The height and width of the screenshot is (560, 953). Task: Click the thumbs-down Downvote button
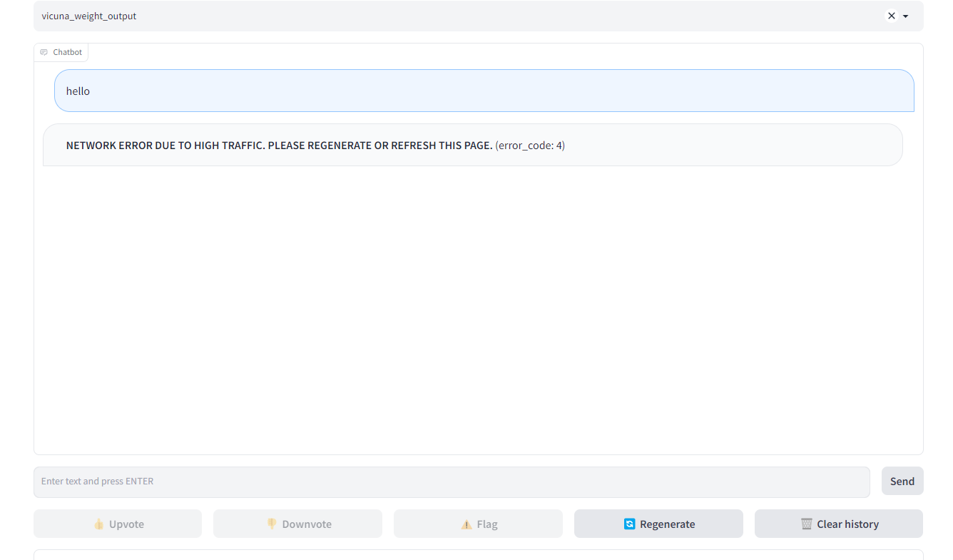pos(297,524)
